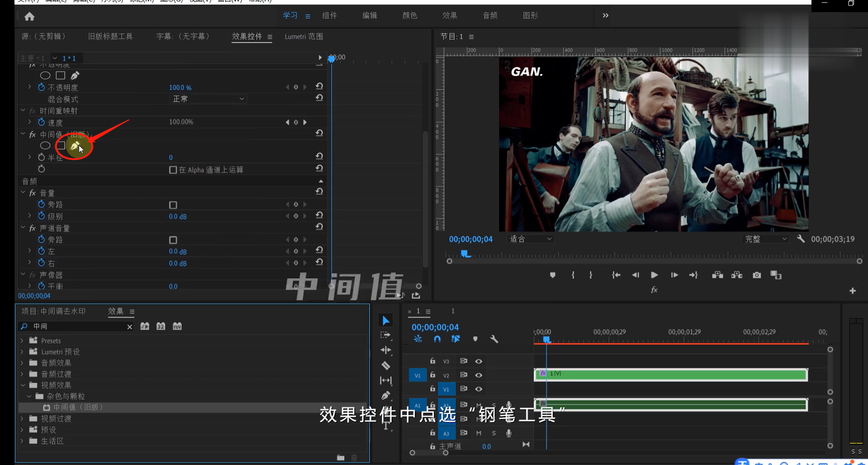Collapse the 声道音量 group
This screenshot has width=868, height=465.
(x=23, y=227)
